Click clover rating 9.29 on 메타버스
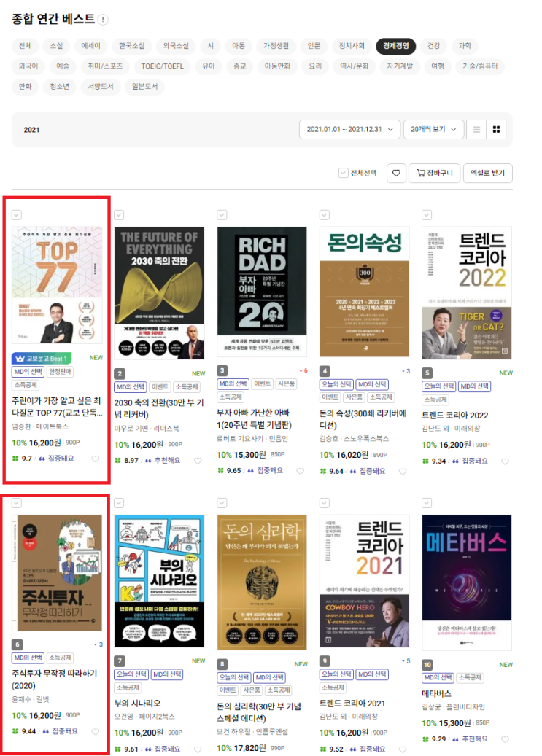Screen dimensions: 542x756 [x=434, y=739]
